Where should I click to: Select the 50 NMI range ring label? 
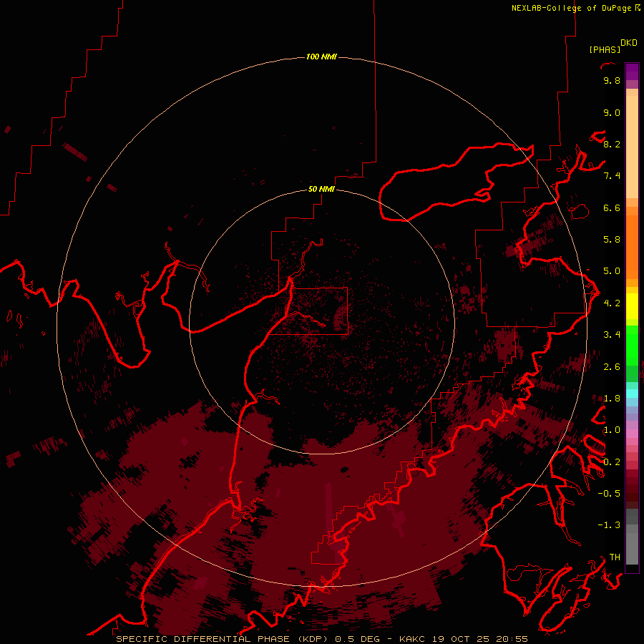[x=321, y=189]
